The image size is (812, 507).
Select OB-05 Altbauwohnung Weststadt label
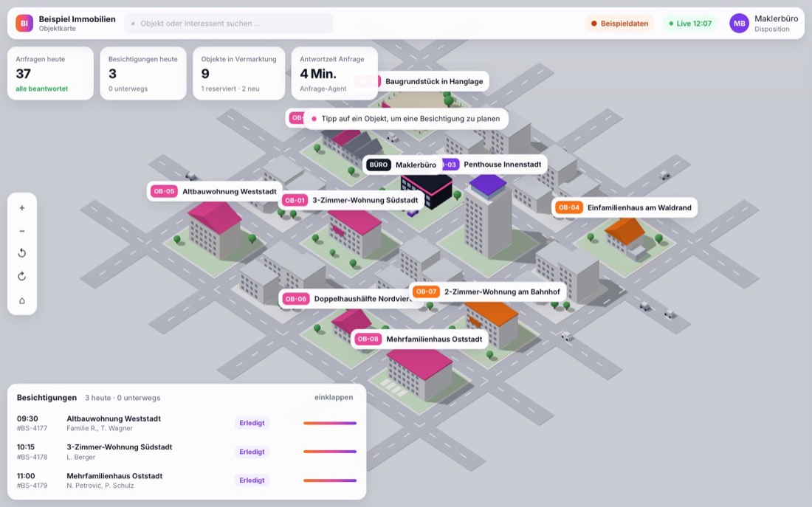(x=214, y=192)
